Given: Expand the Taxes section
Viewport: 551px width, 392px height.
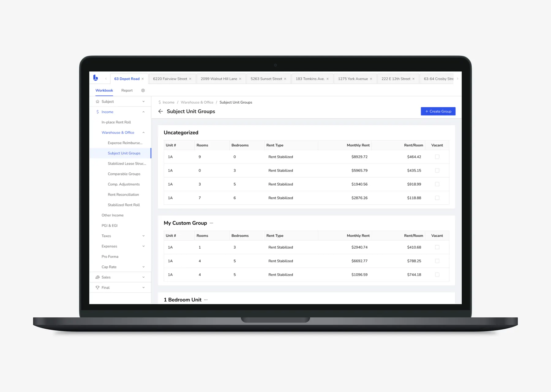Looking at the screenshot, I should coord(143,236).
